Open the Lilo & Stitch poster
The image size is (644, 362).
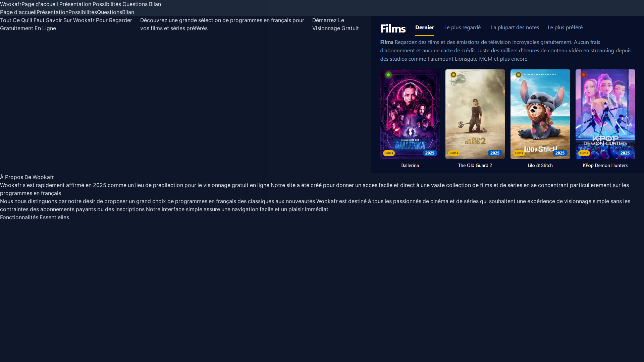pos(540,114)
